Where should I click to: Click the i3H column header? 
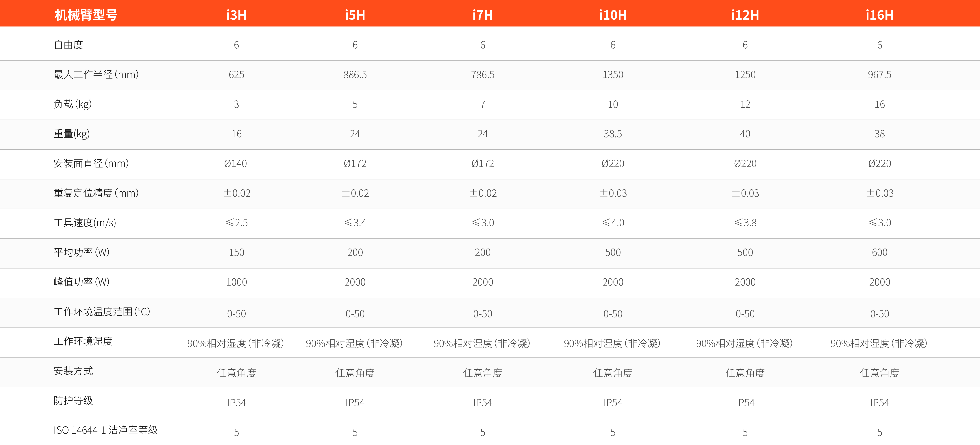click(236, 15)
